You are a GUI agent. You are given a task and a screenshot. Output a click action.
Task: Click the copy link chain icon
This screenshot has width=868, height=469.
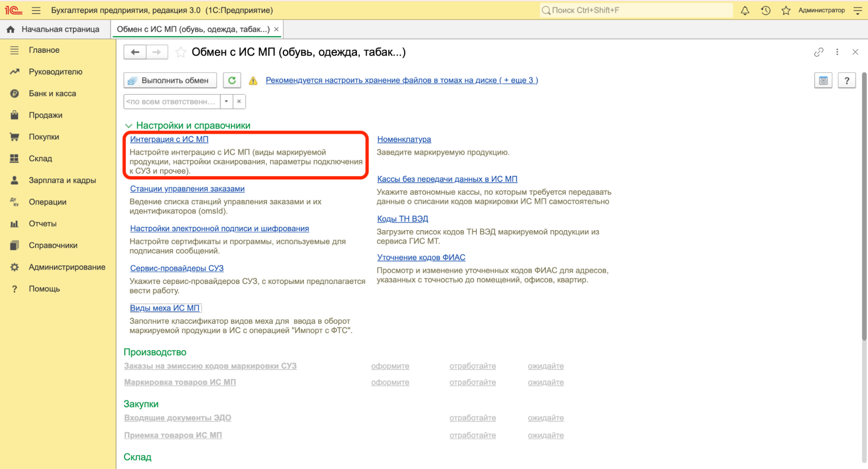[818, 52]
